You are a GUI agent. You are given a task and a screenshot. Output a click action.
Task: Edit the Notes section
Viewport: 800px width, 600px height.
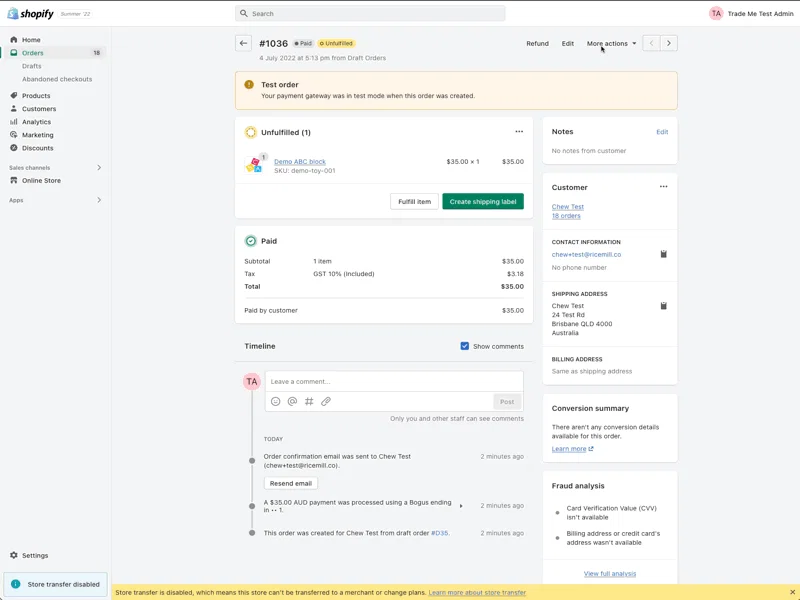[x=662, y=132]
